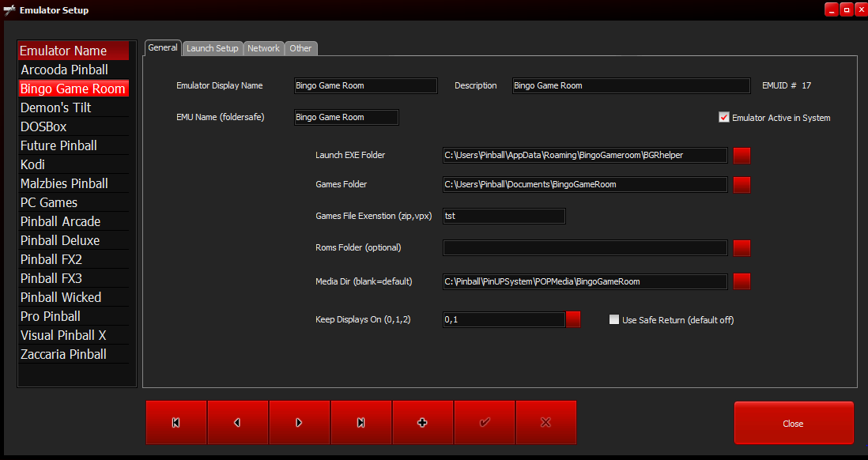Go to previous emulator record

coord(237,423)
